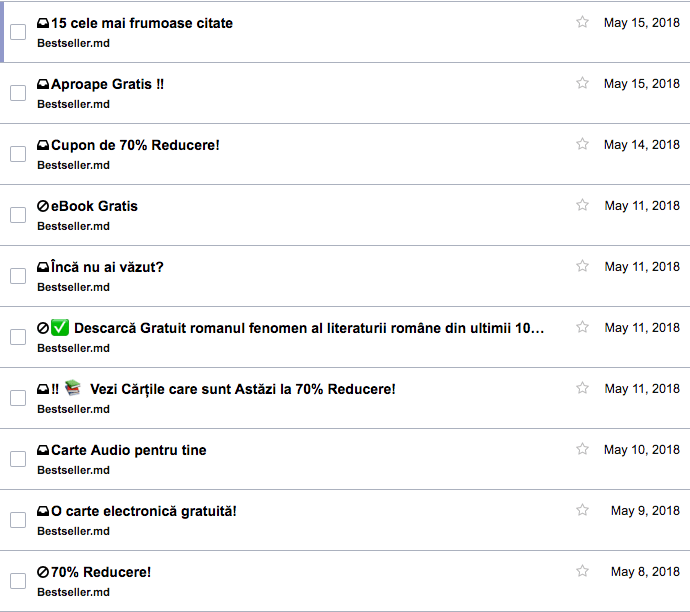Star the '15 cele mai frumoase citate' email
This screenshot has height=612, width=690.
click(582, 22)
